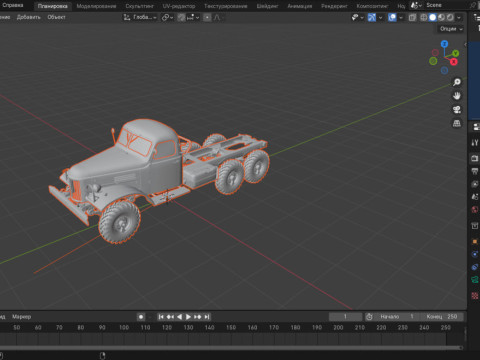
Task: Select material preview viewport shading
Action: coord(441,17)
